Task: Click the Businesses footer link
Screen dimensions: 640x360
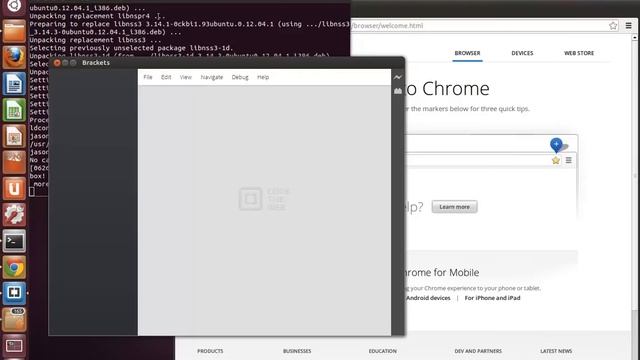Action: click(x=297, y=351)
